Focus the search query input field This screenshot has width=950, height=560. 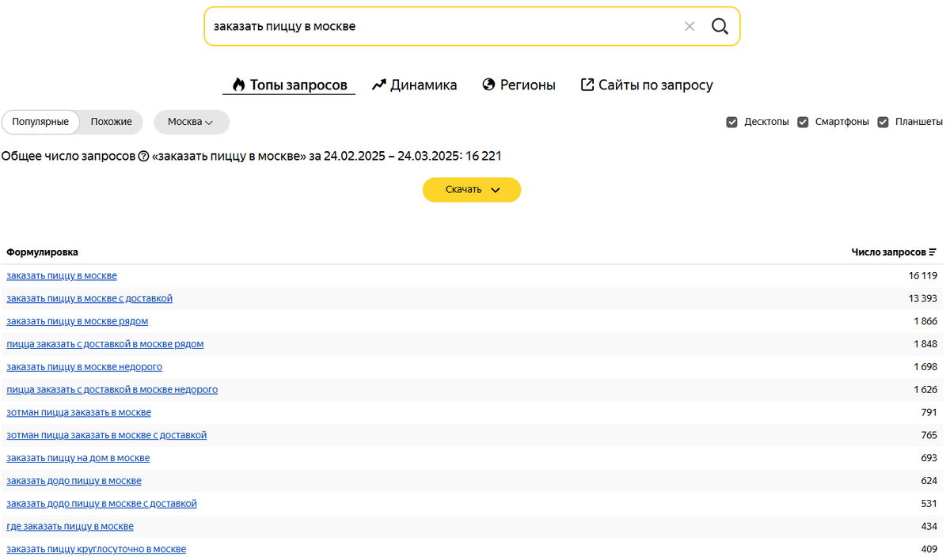point(435,26)
